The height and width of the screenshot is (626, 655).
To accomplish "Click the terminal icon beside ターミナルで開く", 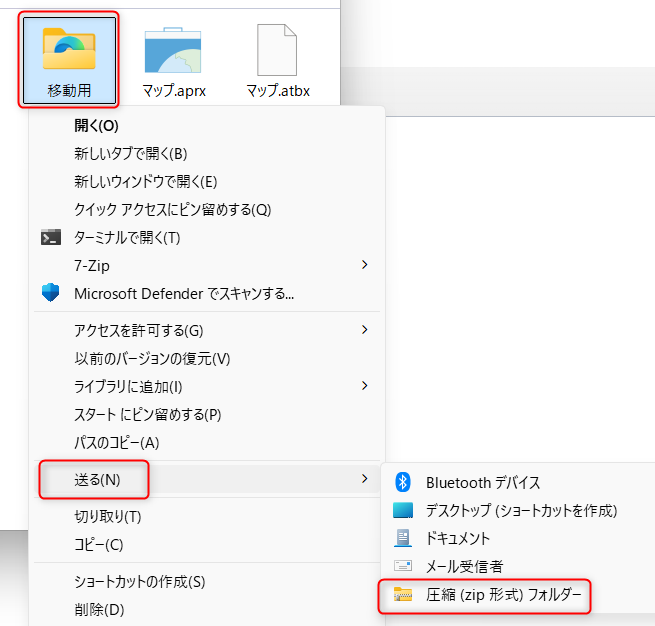I will [x=51, y=238].
